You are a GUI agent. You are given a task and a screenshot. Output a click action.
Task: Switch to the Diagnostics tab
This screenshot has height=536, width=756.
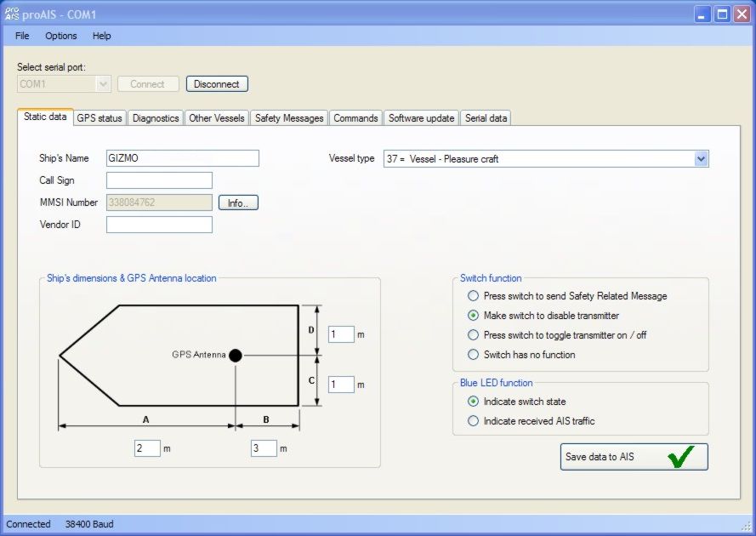156,118
